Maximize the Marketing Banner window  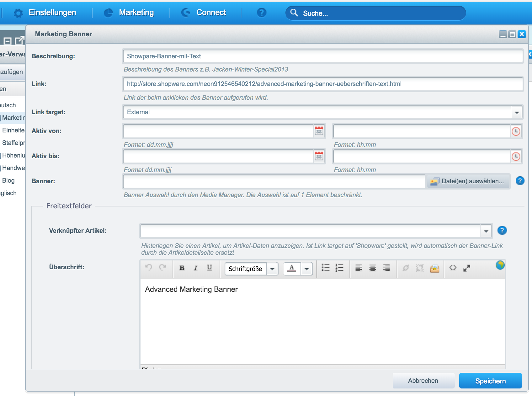(512, 34)
